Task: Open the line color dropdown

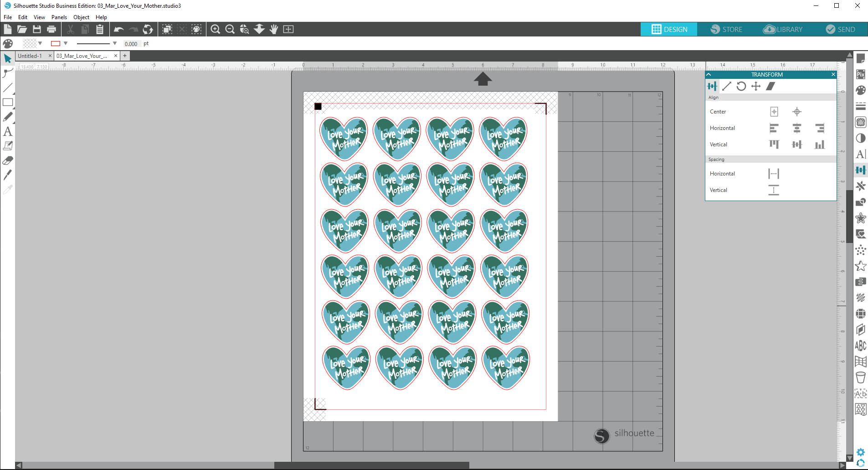Action: click(x=66, y=43)
